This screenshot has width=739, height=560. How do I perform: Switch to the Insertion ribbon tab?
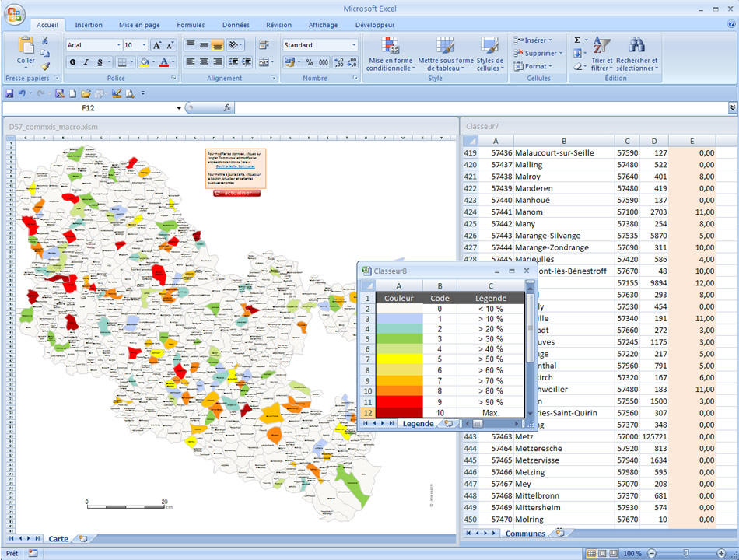(x=89, y=25)
